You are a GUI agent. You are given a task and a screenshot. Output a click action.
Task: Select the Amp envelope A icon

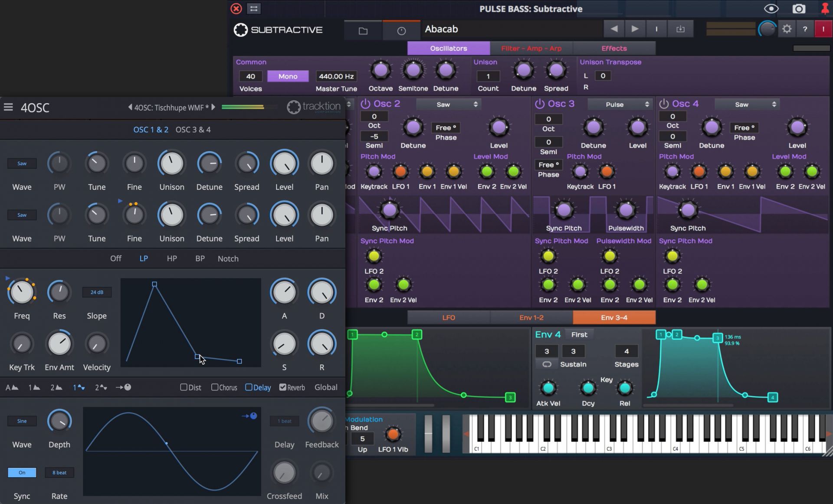(12, 387)
